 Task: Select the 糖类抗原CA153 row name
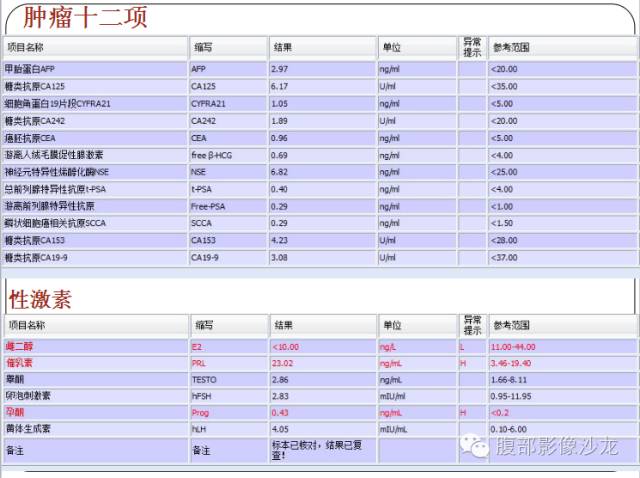click(34, 240)
